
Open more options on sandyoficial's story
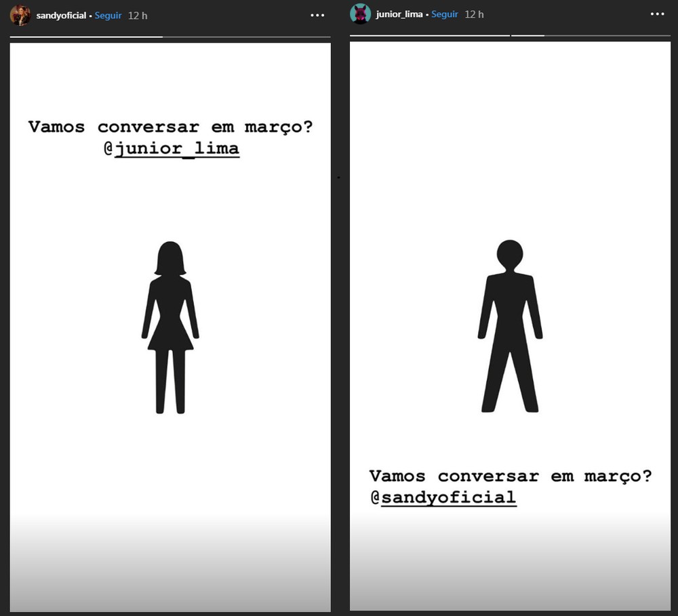(x=317, y=15)
